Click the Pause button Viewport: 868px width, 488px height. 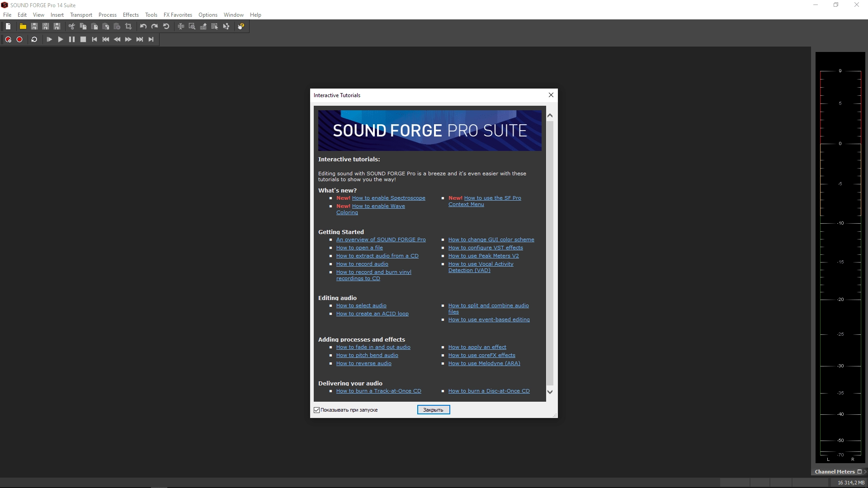72,39
